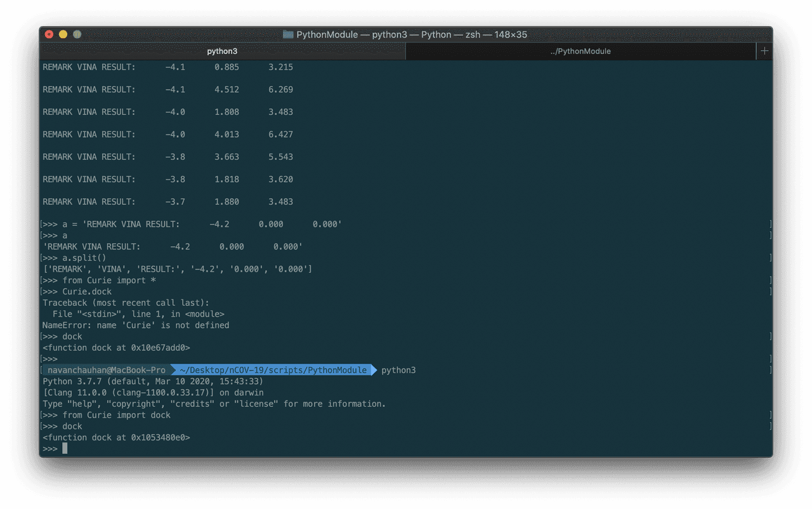Click the value 0.885 in results
The width and height of the screenshot is (812, 509).
226,67
